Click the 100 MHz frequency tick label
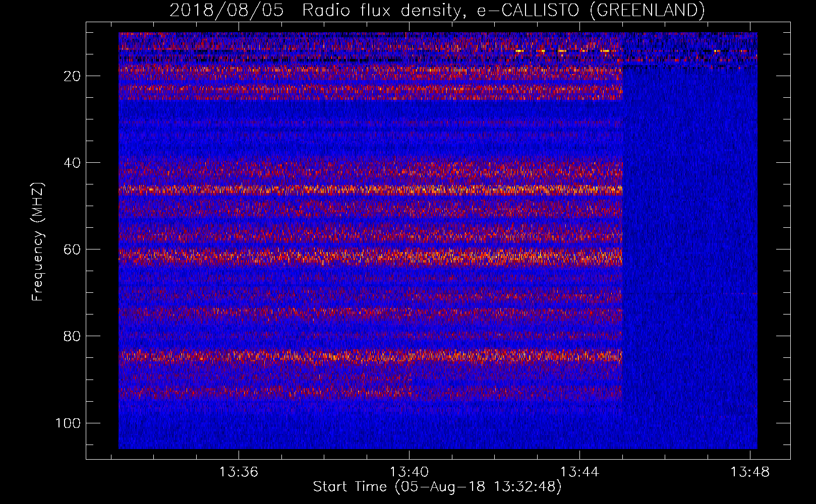Image resolution: width=816 pixels, height=504 pixels. pos(68,423)
